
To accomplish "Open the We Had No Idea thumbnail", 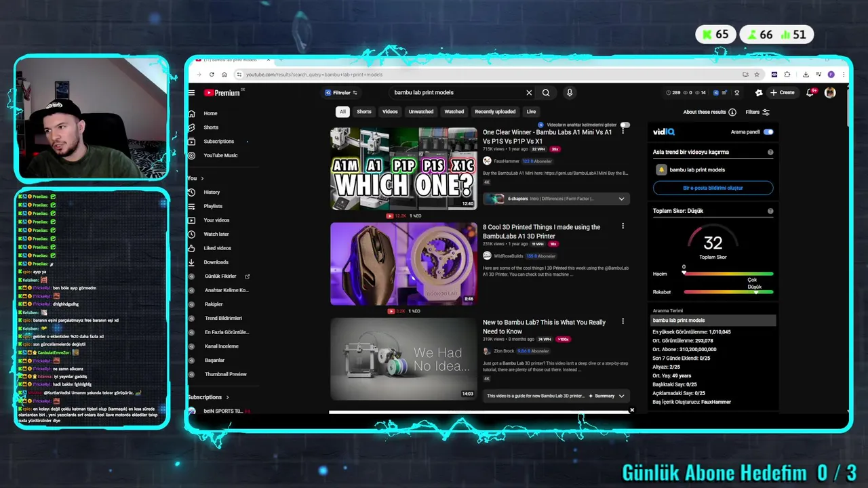I will point(403,359).
